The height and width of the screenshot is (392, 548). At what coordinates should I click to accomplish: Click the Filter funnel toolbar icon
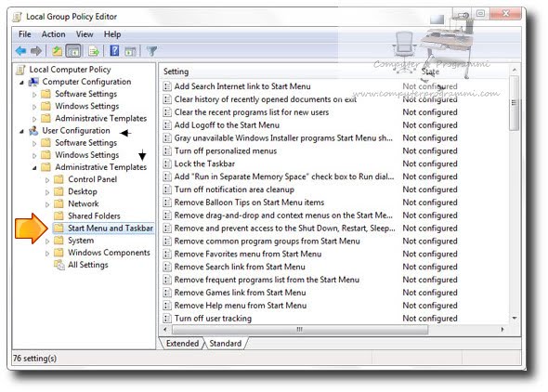coord(151,51)
